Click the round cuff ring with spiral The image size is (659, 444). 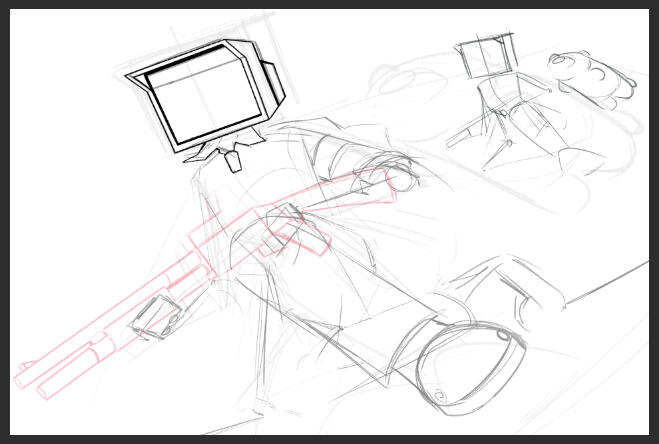[x=470, y=368]
